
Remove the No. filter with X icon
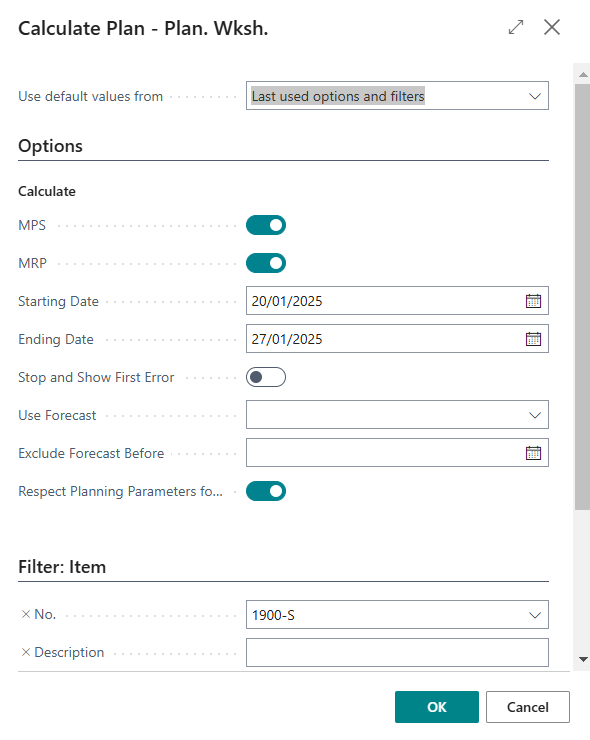(x=26, y=614)
